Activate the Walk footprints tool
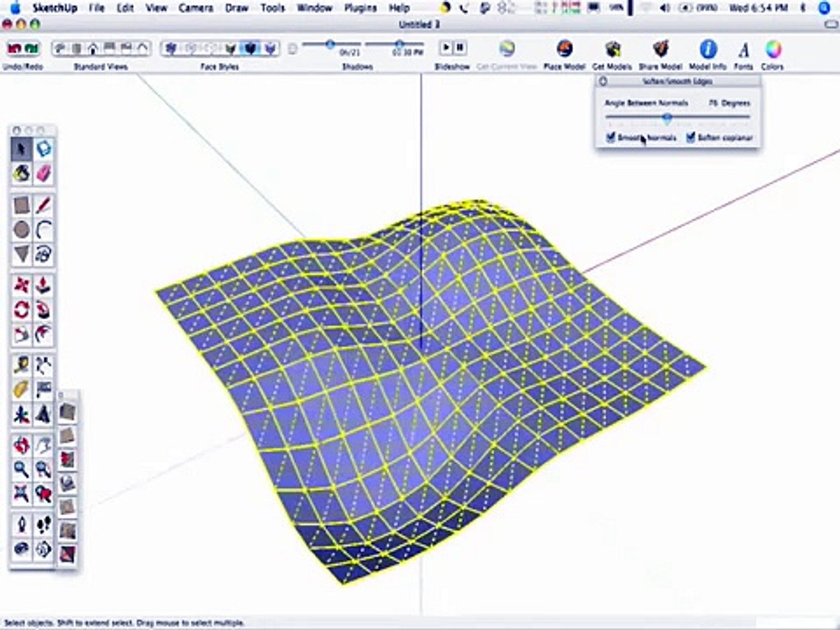The width and height of the screenshot is (840, 630). [x=44, y=526]
